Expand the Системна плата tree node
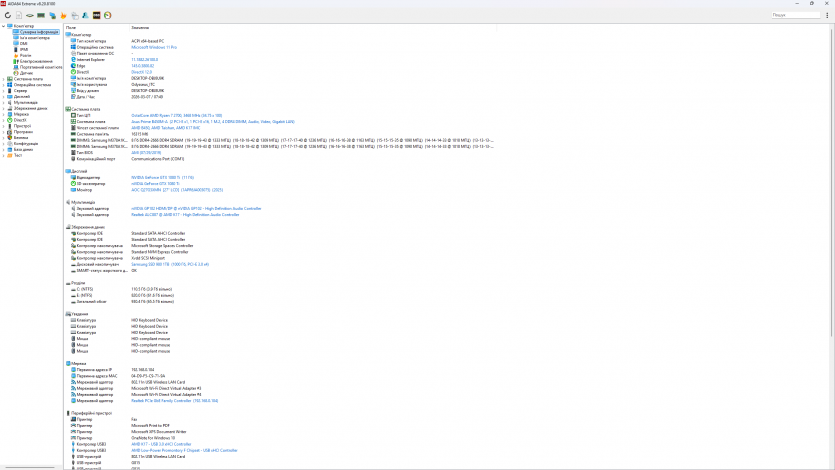835x470 pixels. [x=4, y=78]
